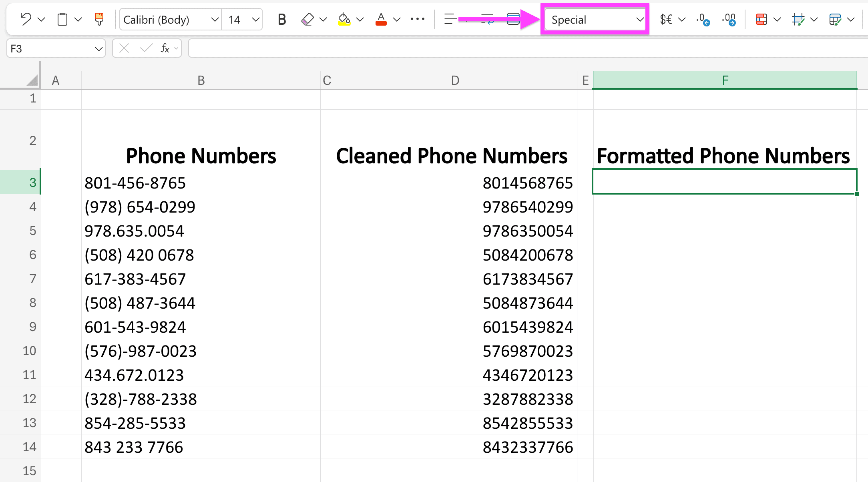Apply the Format Painter
Viewport: 868px width, 482px height.
click(x=98, y=19)
